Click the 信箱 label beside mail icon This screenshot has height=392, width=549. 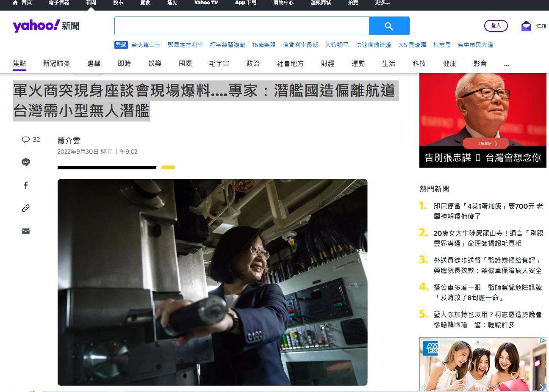[x=541, y=26]
